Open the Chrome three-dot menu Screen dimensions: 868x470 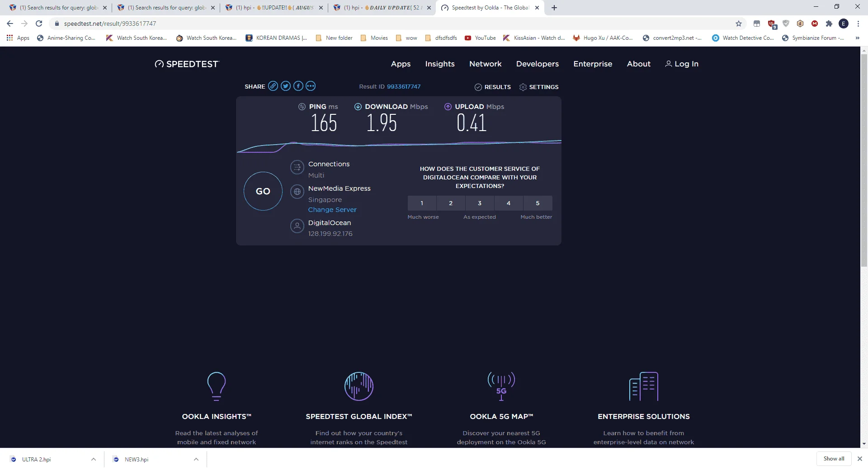tap(858, 23)
